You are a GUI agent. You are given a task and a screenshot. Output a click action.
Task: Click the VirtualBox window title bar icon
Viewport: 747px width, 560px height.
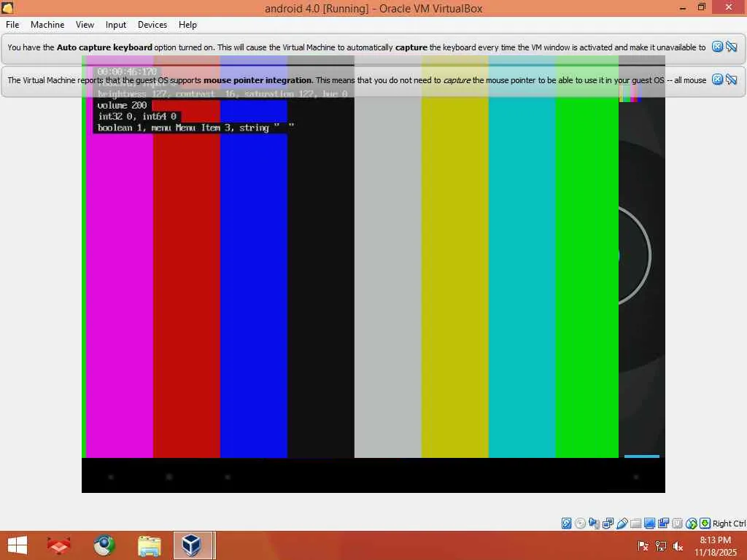pyautogui.click(x=7, y=7)
